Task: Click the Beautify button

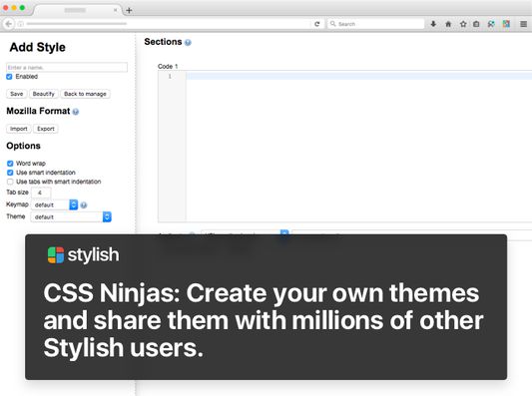Action: click(44, 94)
